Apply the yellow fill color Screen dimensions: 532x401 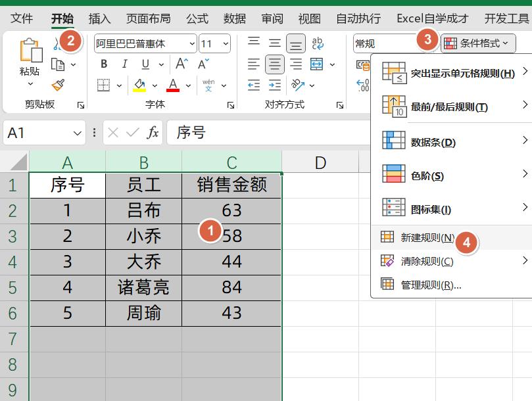[139, 85]
